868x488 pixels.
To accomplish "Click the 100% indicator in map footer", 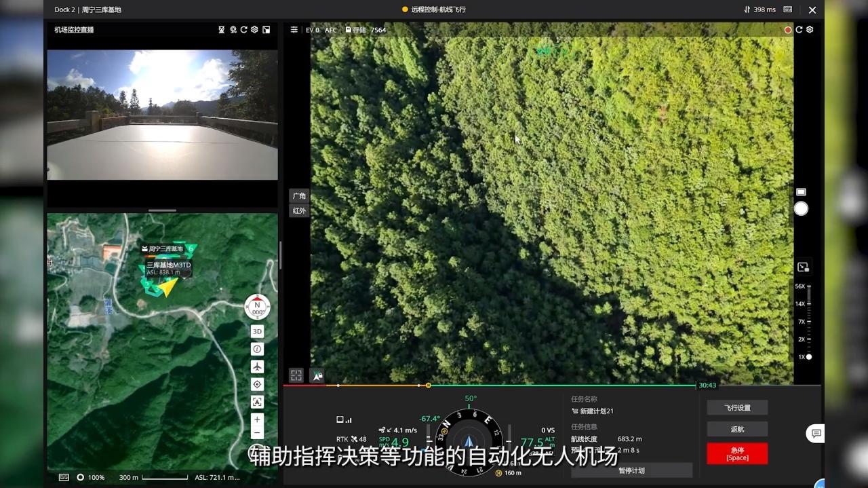I will tap(91, 477).
